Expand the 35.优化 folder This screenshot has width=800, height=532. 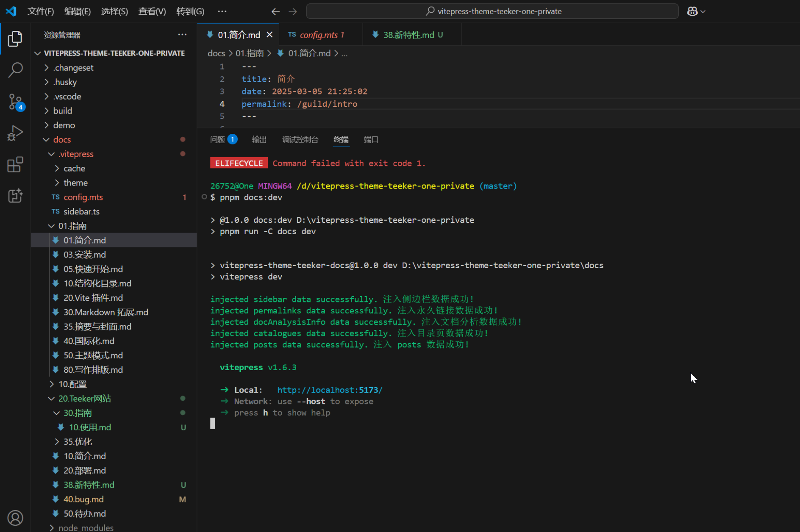pyautogui.click(x=114, y=442)
